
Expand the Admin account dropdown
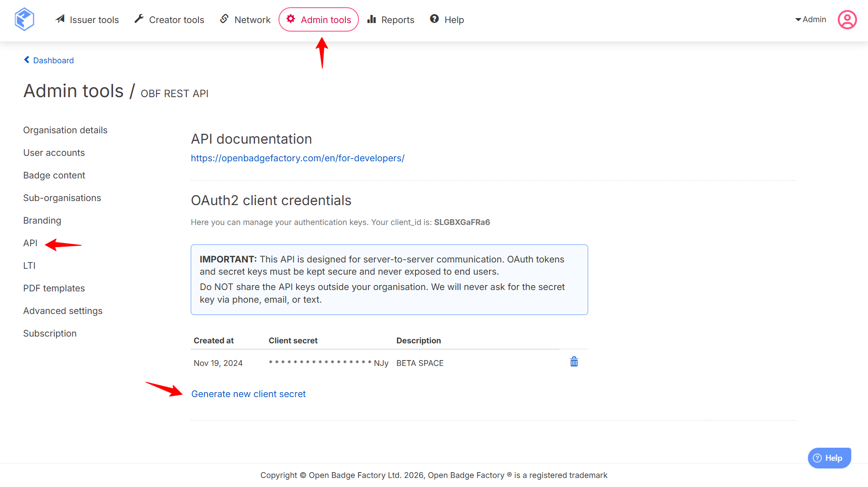tap(811, 19)
